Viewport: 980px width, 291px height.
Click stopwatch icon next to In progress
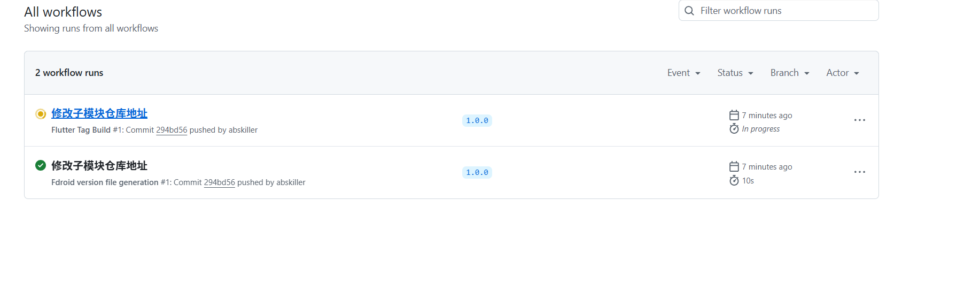point(734,129)
